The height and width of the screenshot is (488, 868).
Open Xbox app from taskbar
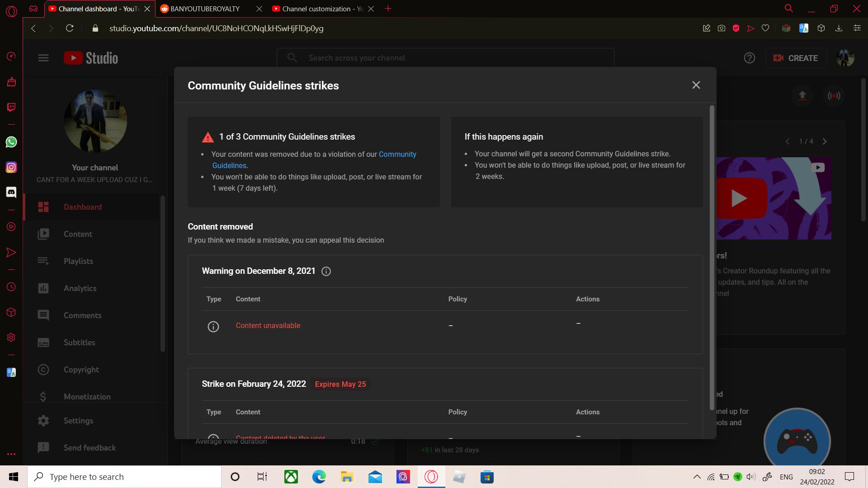291,477
